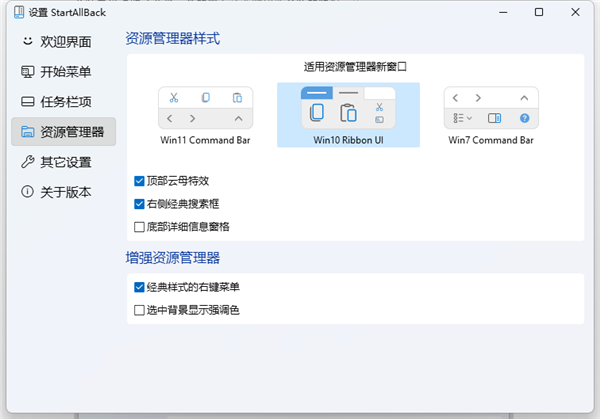Click the StartAllBack app icon in title bar
The height and width of the screenshot is (419, 600).
tap(19, 13)
